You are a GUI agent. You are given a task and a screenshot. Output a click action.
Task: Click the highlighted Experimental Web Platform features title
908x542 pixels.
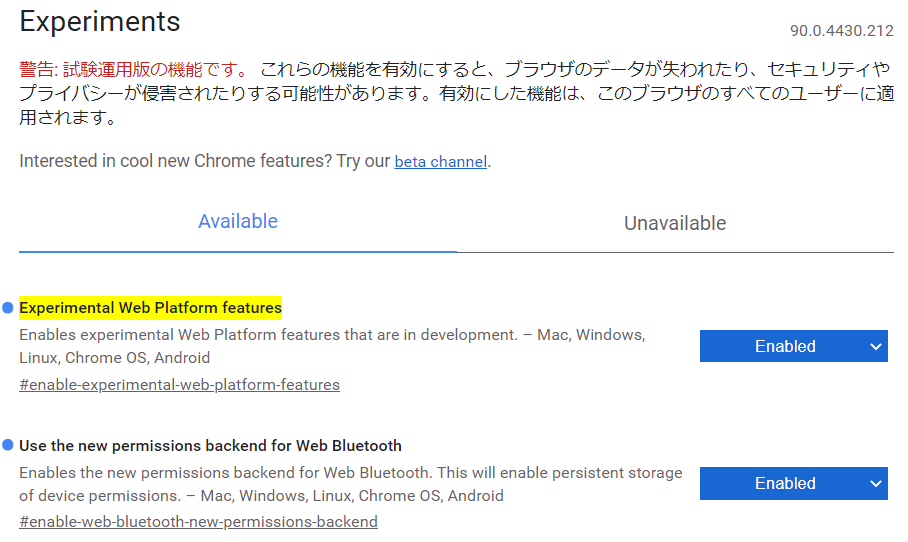coord(150,307)
